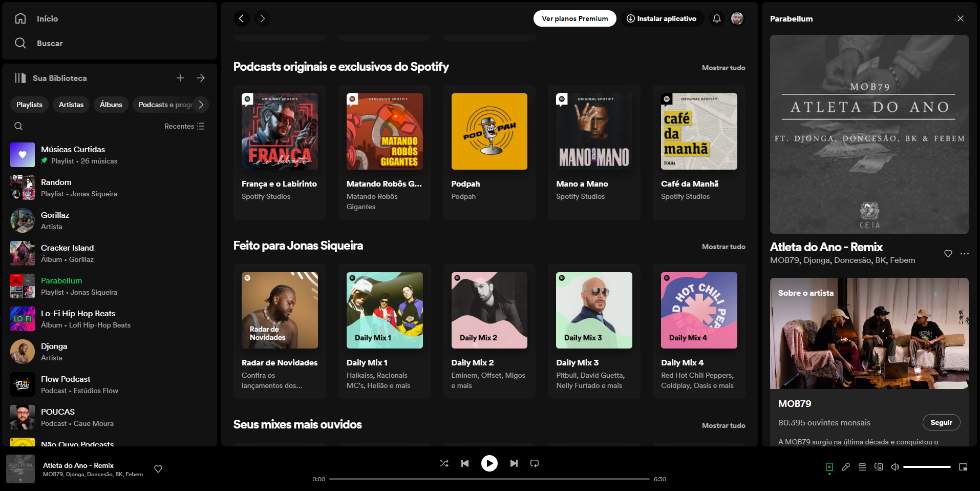Open the Random playlist

109,188
